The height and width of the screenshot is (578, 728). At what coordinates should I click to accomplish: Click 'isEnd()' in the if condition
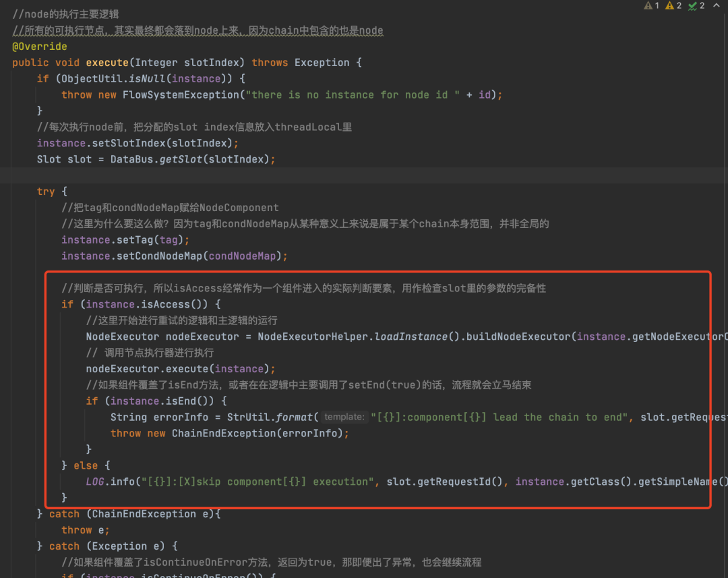tap(190, 401)
